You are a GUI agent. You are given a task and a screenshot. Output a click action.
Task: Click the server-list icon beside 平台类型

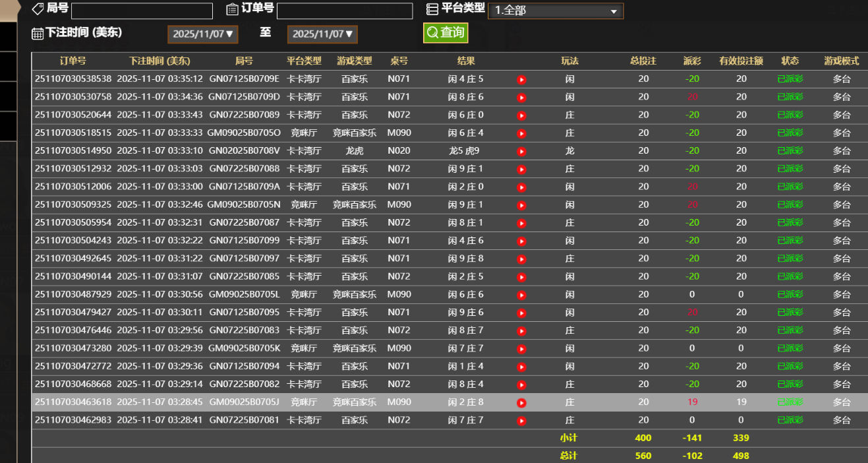(432, 9)
